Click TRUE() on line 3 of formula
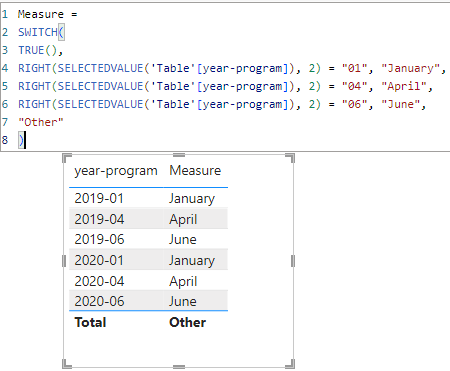 tap(38, 50)
